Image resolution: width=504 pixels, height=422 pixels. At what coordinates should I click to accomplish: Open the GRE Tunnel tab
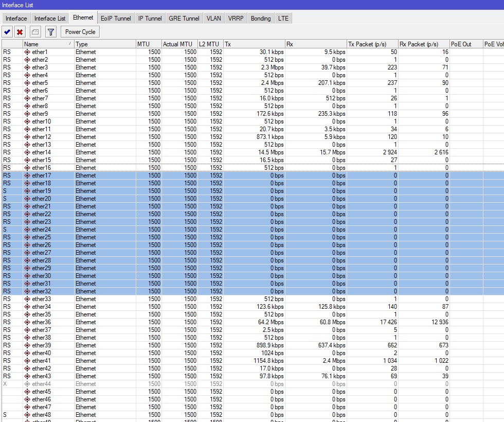pyautogui.click(x=184, y=19)
